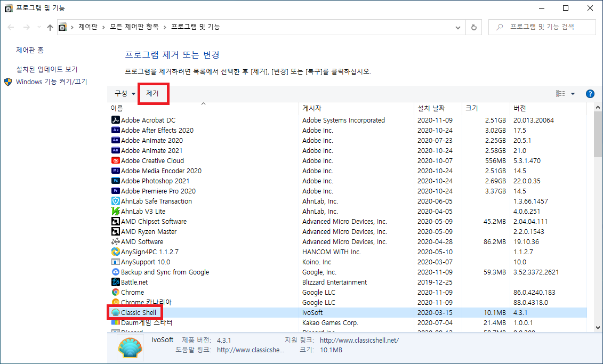Click the large Classic Shell icon in details pane
The image size is (603, 364).
click(x=131, y=347)
